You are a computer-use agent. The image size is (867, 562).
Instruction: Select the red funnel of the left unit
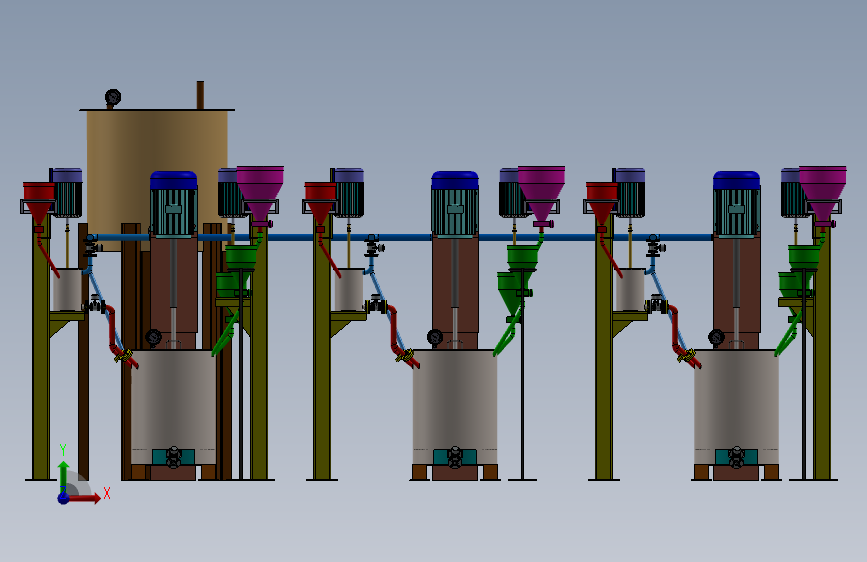[x=39, y=204]
